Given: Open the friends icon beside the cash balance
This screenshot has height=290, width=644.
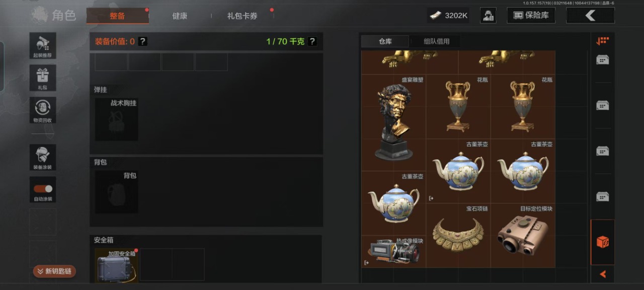Looking at the screenshot, I should (488, 15).
